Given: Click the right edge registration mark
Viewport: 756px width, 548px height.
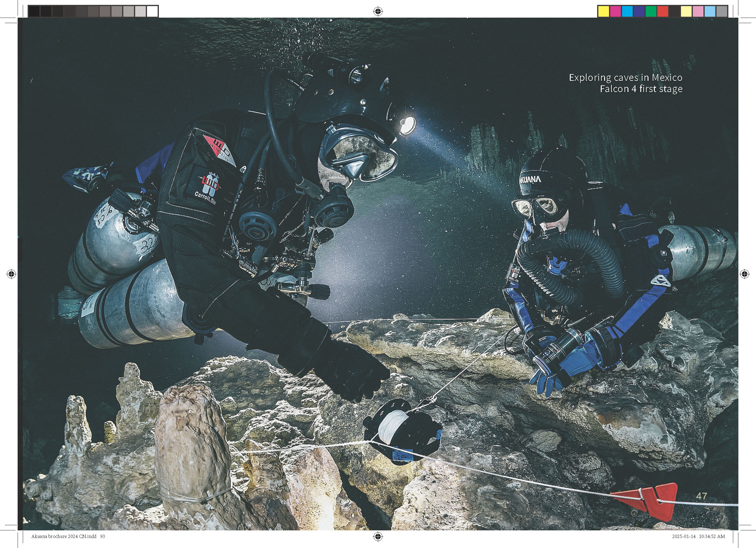Looking at the screenshot, I should [744, 274].
